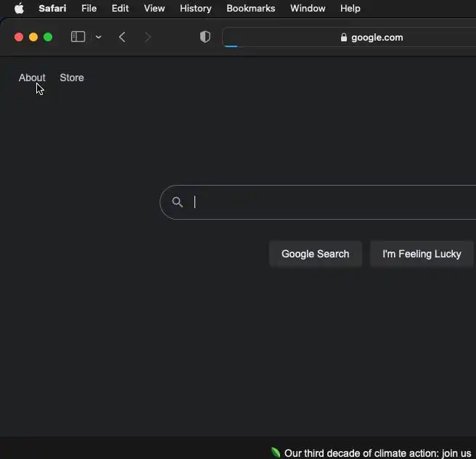The image size is (476, 459).
Task: Expand the tab group dropdown arrow
Action: pyautogui.click(x=98, y=37)
